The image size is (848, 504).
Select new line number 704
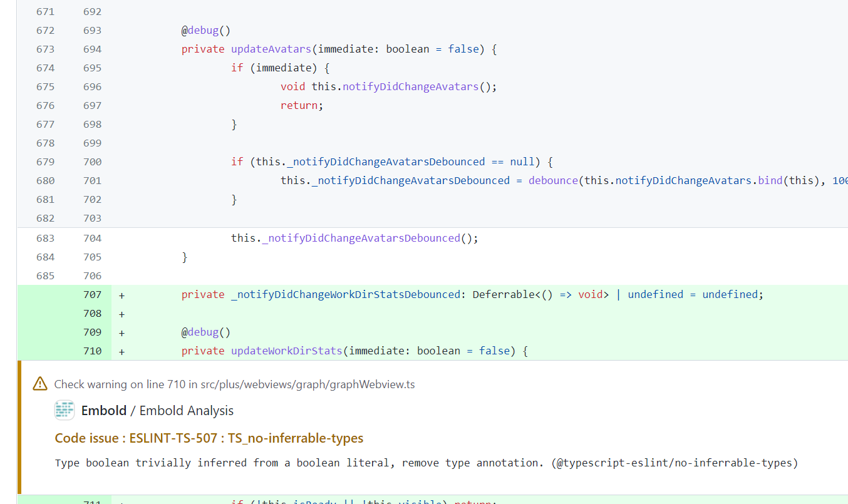click(92, 238)
